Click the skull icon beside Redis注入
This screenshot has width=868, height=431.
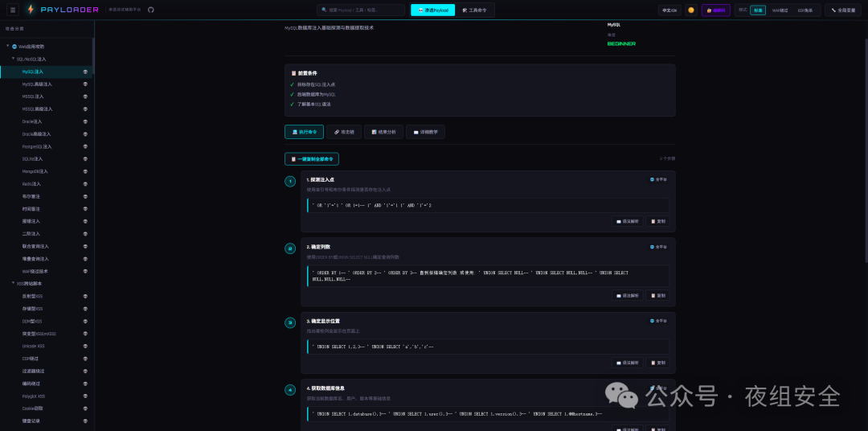pyautogui.click(x=85, y=184)
